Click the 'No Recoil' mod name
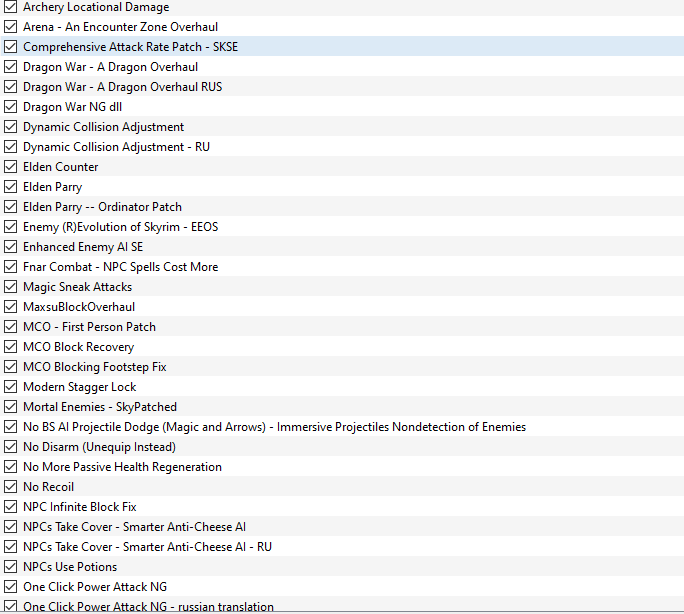684x614 pixels. tap(48, 487)
